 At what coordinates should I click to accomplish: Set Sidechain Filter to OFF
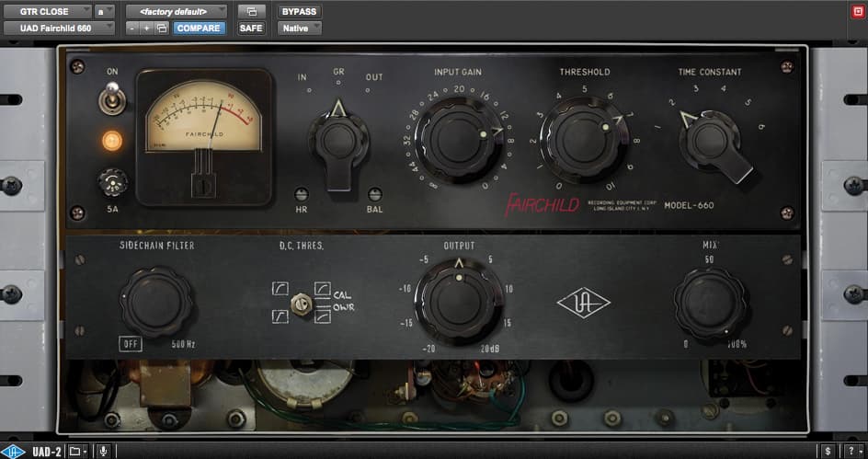[131, 344]
